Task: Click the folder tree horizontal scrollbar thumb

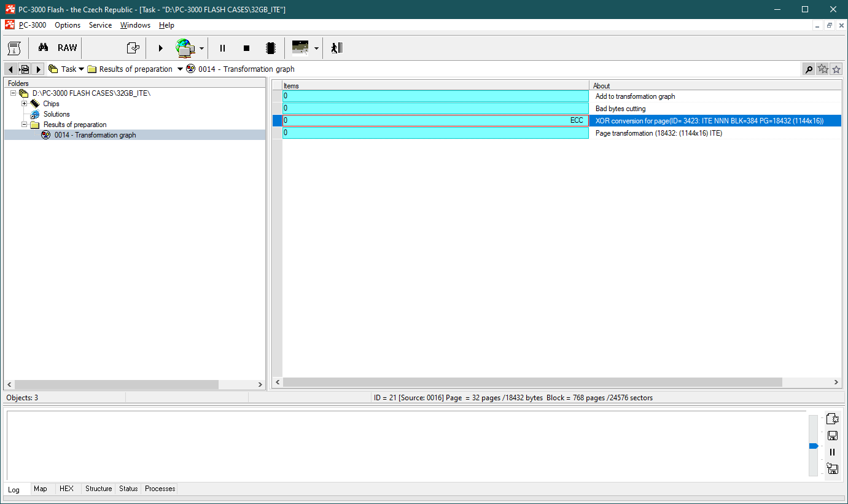Action: click(x=117, y=385)
